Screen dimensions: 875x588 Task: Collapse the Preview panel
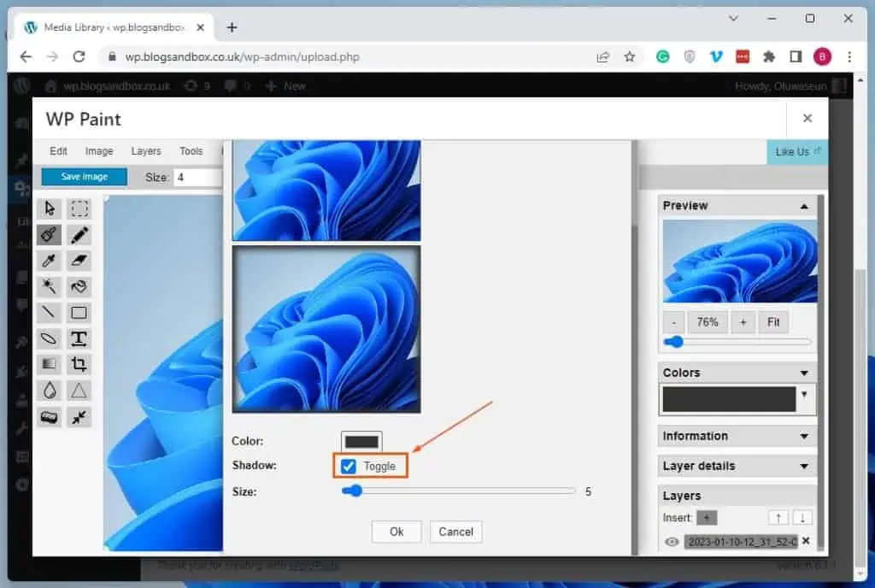[803, 206]
